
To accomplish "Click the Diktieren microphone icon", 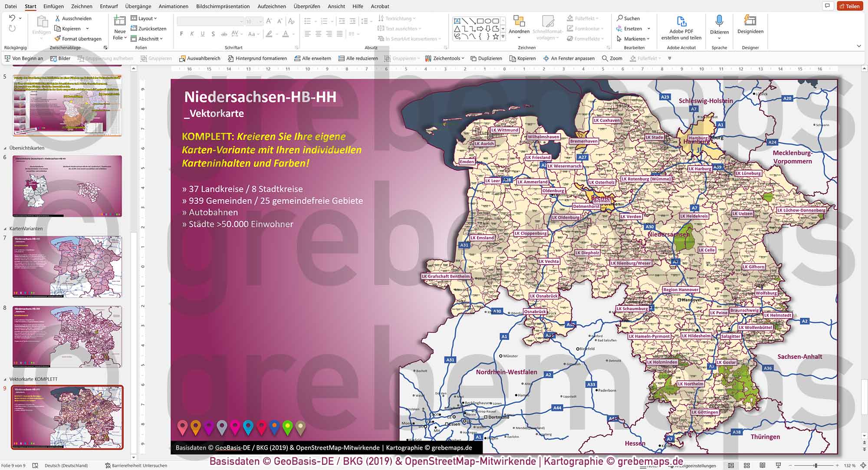I will 719,20.
